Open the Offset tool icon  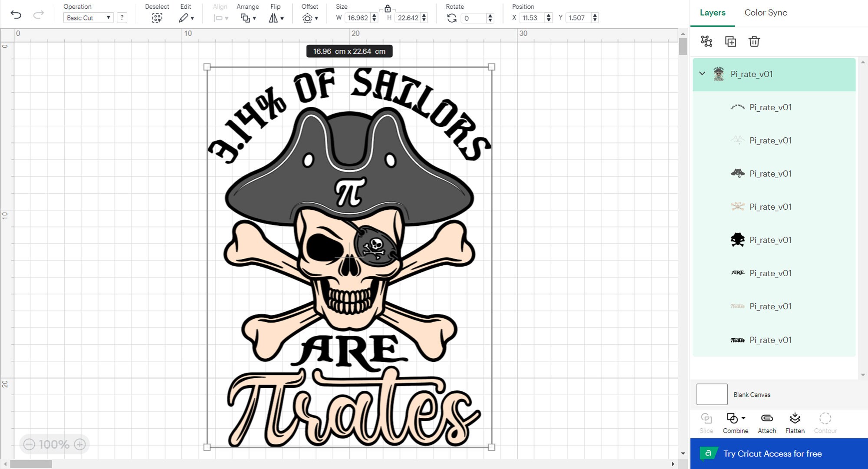308,18
